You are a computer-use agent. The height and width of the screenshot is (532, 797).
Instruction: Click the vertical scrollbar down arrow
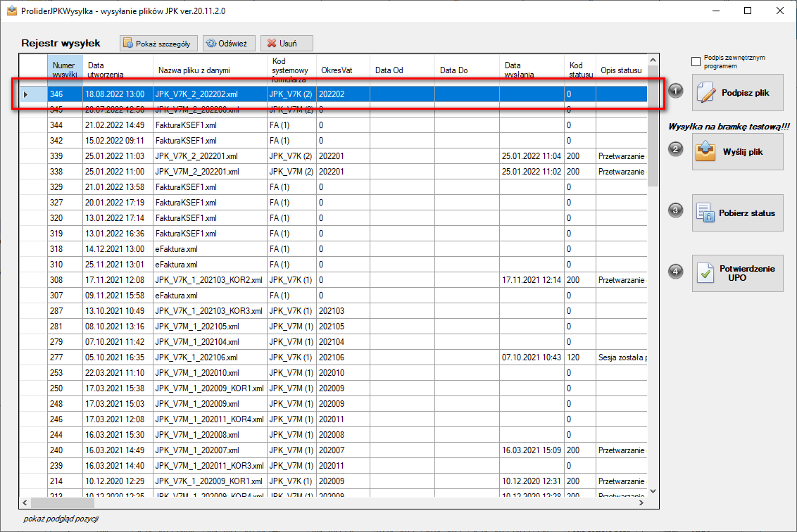click(x=653, y=491)
